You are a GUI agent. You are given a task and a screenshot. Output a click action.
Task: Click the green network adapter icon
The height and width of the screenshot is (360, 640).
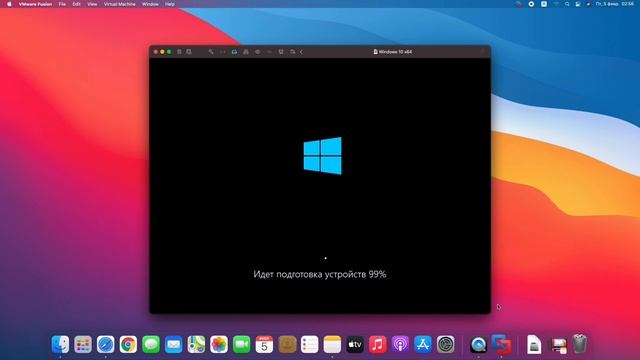(234, 52)
